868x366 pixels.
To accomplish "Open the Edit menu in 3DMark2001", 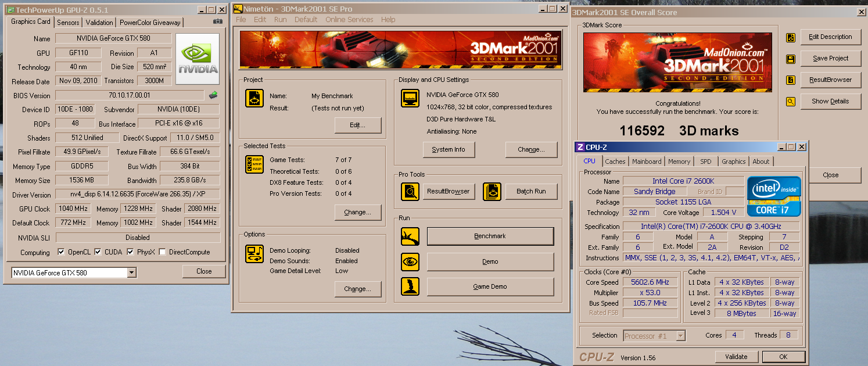I will point(260,19).
